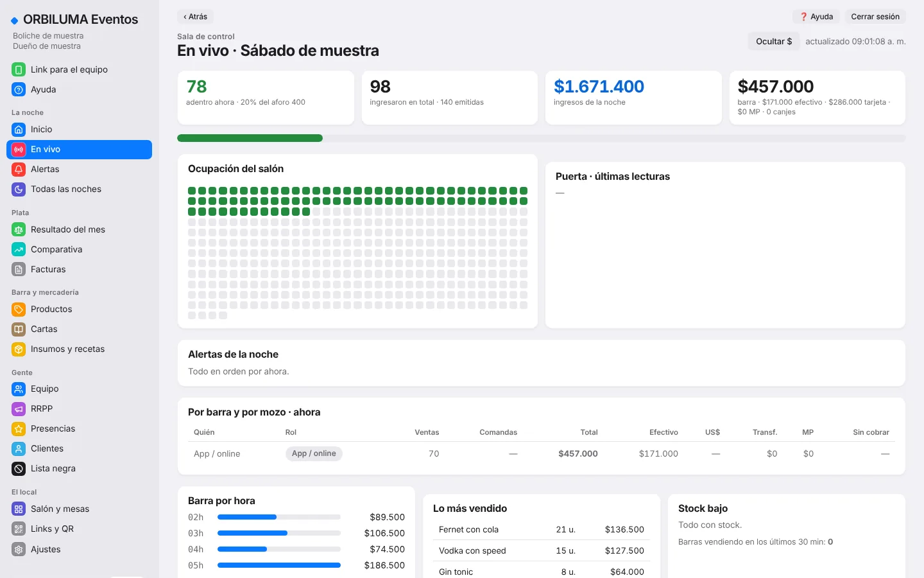Click the 05h bar in Barra por hora

[279, 565]
